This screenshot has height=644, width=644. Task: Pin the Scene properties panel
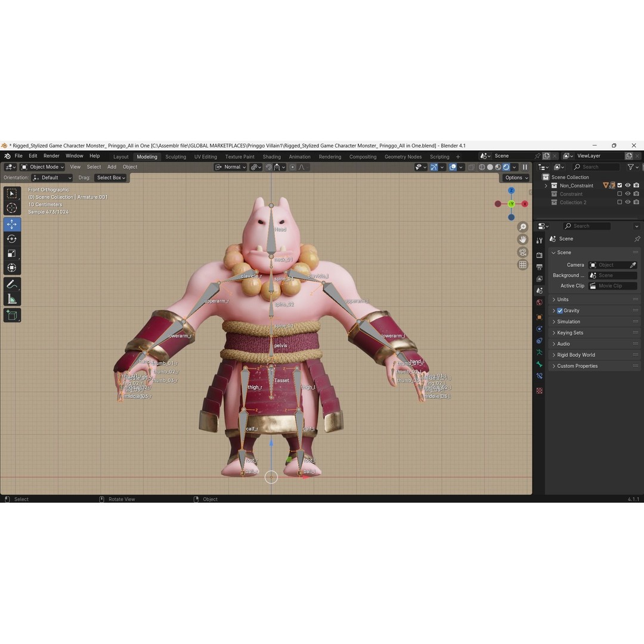tap(637, 239)
